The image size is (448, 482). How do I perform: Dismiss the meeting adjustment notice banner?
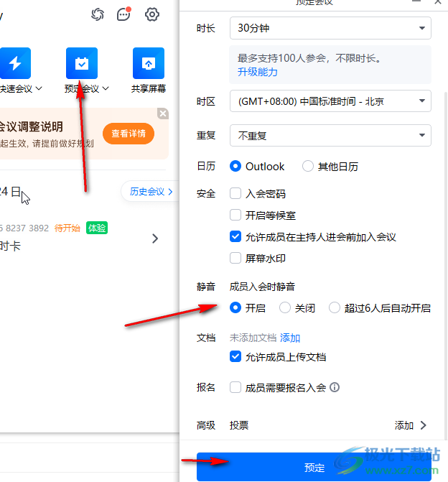163,113
